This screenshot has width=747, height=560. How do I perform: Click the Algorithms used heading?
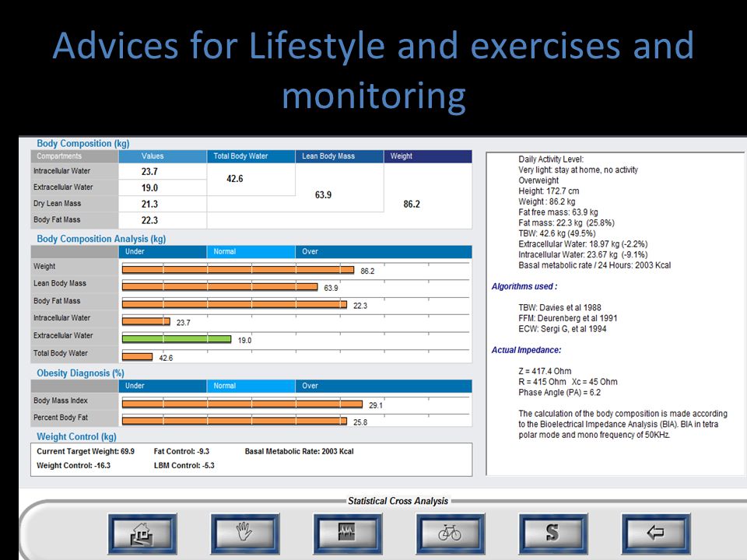pyautogui.click(x=524, y=286)
